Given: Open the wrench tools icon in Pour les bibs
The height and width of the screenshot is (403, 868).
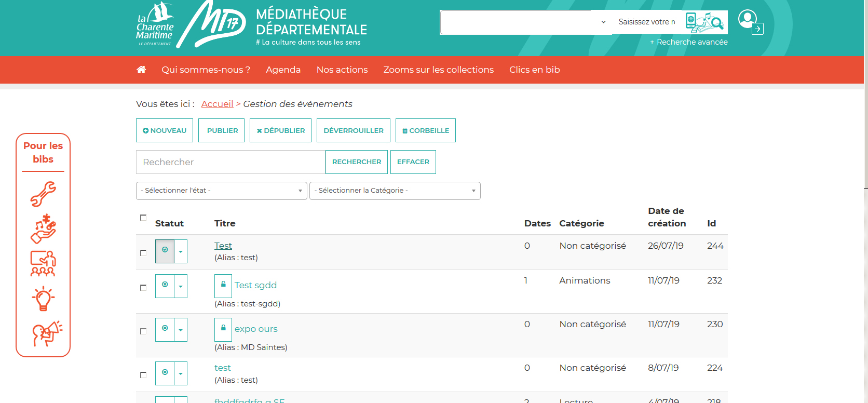Looking at the screenshot, I should [43, 194].
